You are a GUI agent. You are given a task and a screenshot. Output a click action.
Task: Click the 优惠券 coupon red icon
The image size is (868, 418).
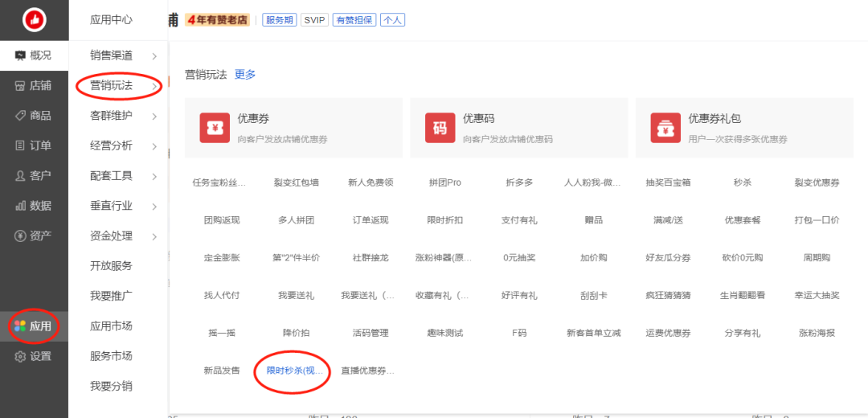215,128
